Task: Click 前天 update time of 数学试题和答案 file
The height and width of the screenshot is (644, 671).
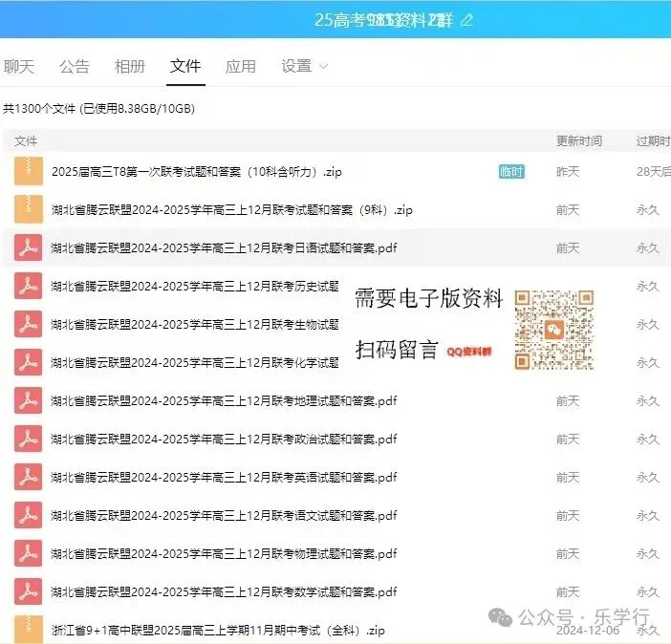Action: pyautogui.click(x=568, y=591)
